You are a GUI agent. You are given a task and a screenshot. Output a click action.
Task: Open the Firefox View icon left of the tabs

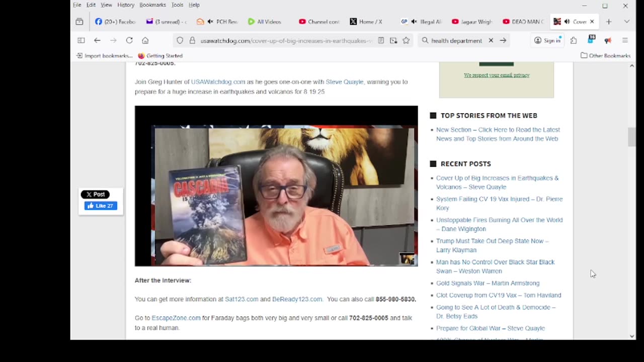point(79,22)
